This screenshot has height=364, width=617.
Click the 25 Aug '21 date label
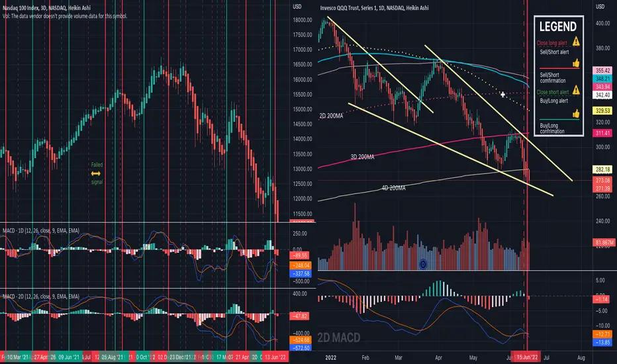(112, 357)
